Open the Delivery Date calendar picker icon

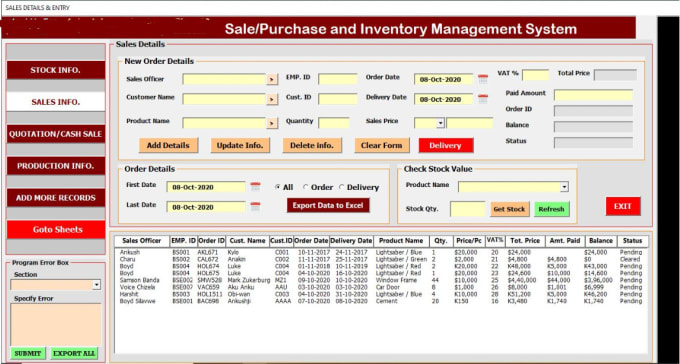click(x=483, y=99)
